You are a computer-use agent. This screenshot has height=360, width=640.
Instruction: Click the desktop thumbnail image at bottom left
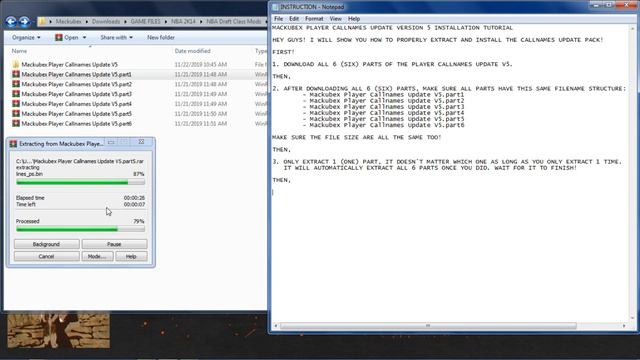(58, 330)
